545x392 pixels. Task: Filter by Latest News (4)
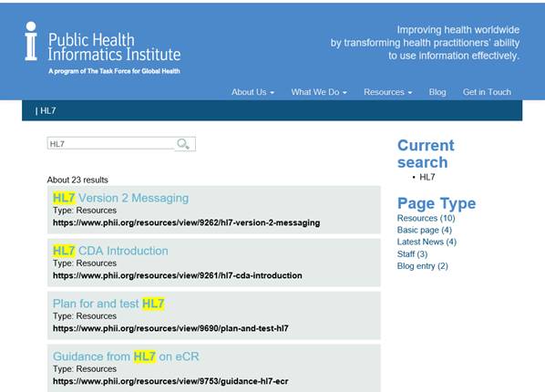click(427, 242)
